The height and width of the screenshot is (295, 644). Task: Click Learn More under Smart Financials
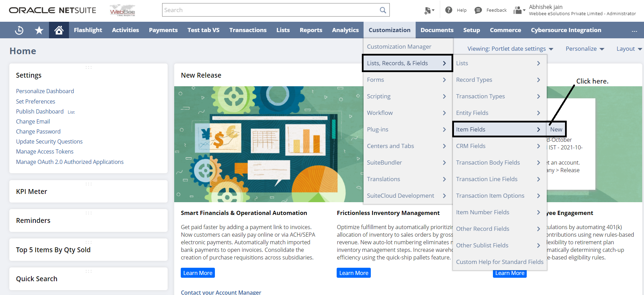(x=198, y=273)
